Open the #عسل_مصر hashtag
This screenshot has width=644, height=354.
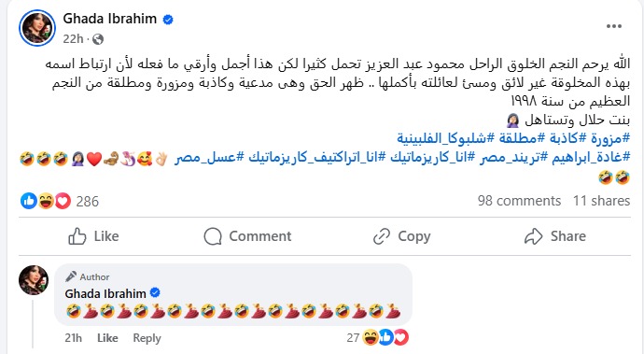(x=209, y=157)
